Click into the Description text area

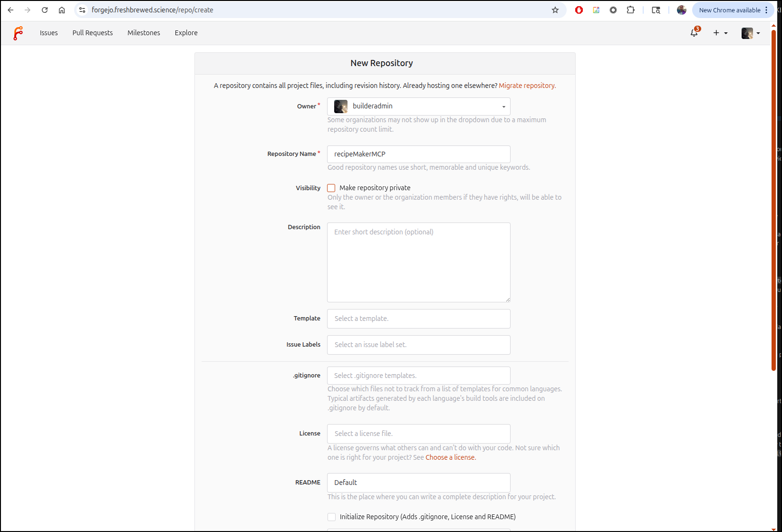click(418, 262)
